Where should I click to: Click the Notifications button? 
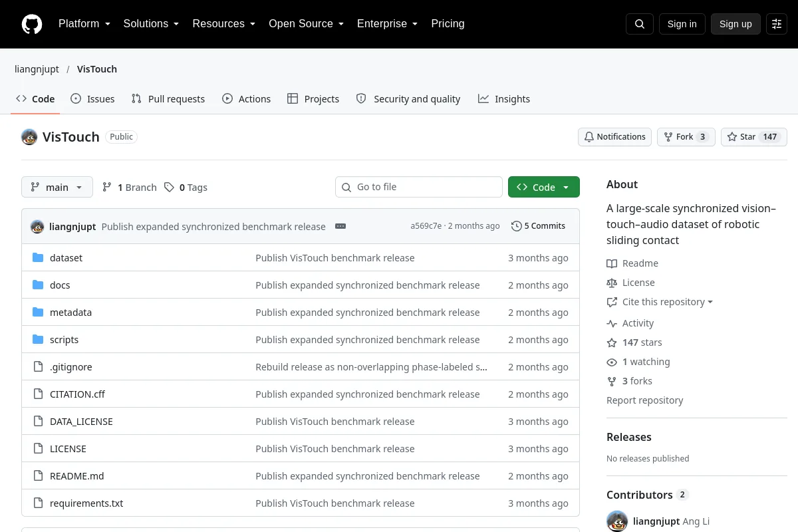[x=615, y=137]
